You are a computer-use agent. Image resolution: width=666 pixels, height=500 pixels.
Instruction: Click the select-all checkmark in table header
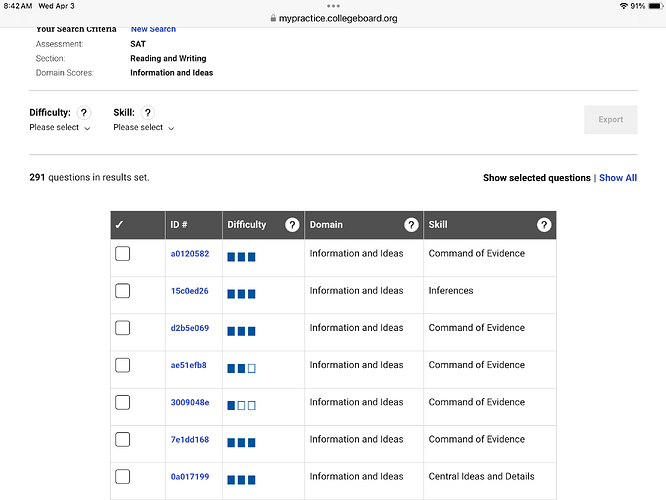pos(120,225)
